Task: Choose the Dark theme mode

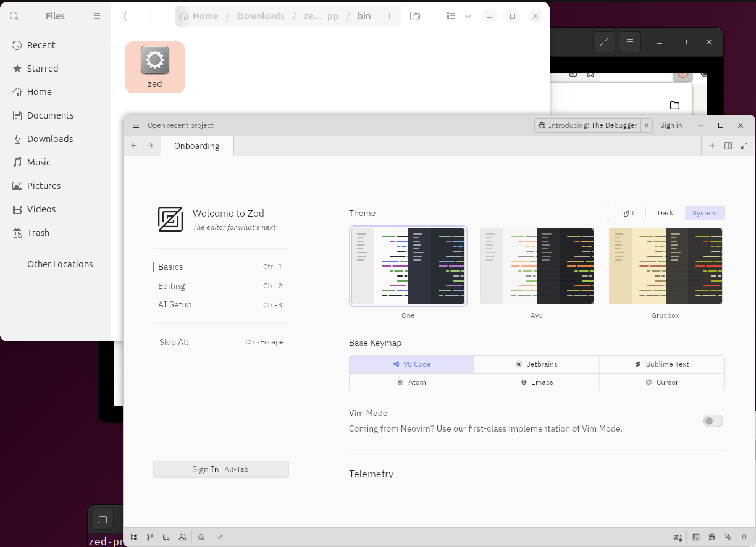Action: pos(665,213)
